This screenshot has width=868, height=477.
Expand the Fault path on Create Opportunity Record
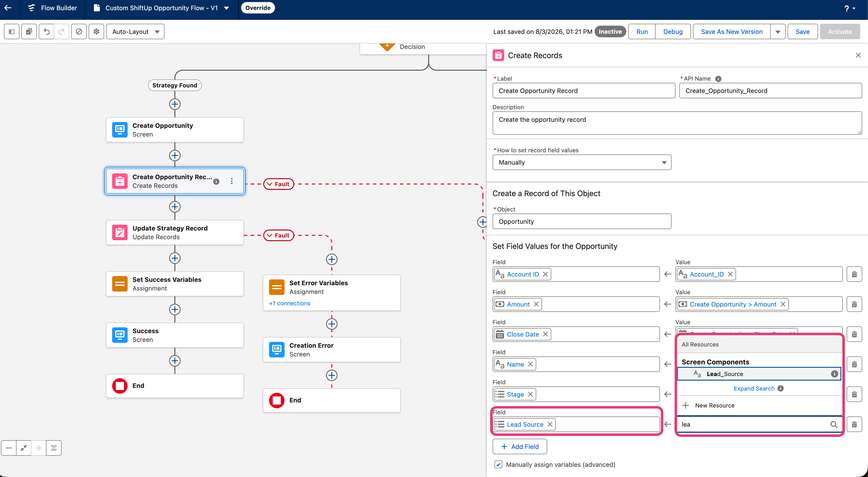(x=279, y=184)
